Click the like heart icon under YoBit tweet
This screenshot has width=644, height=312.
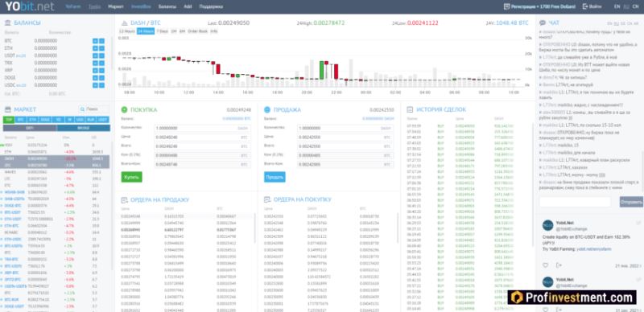[546, 265]
